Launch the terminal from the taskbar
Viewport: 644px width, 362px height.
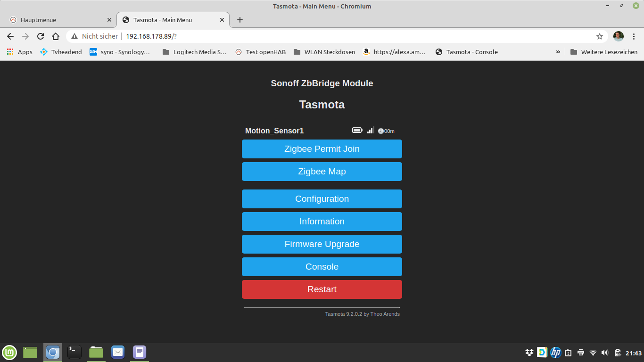click(x=74, y=352)
